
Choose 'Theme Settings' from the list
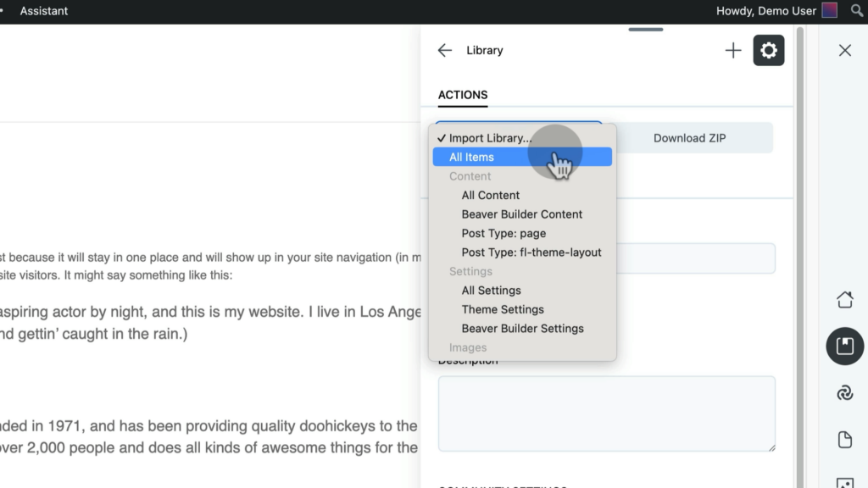503,309
